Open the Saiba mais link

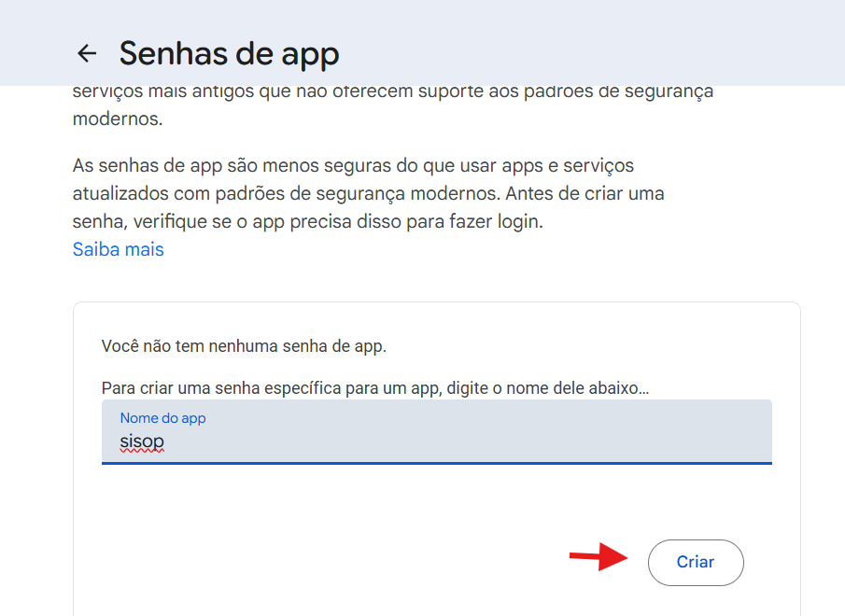(x=118, y=249)
